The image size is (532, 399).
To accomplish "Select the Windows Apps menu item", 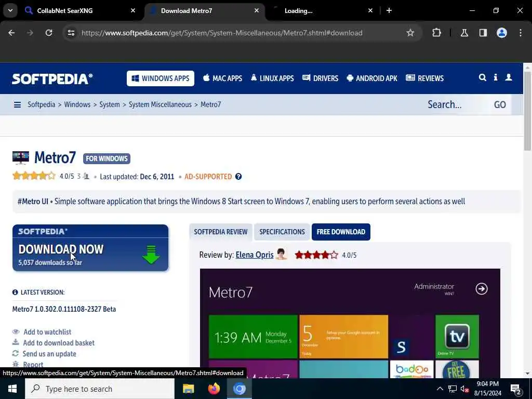I will pos(161,78).
